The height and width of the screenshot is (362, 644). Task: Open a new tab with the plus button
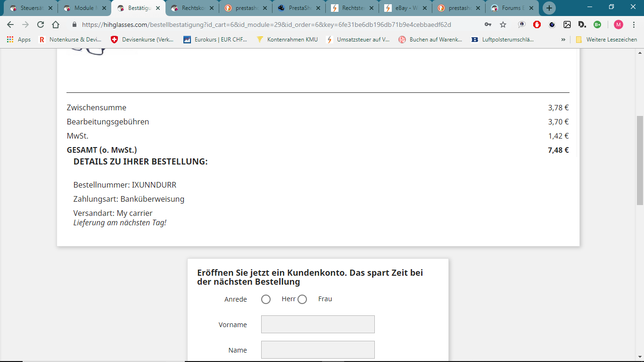549,8
